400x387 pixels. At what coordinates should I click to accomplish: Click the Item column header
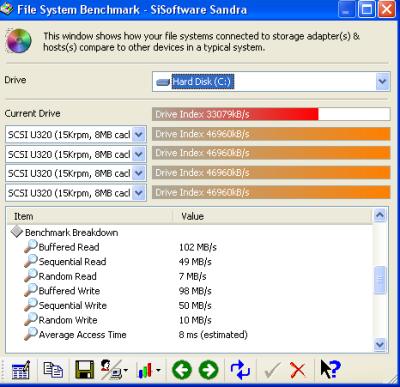point(89,216)
